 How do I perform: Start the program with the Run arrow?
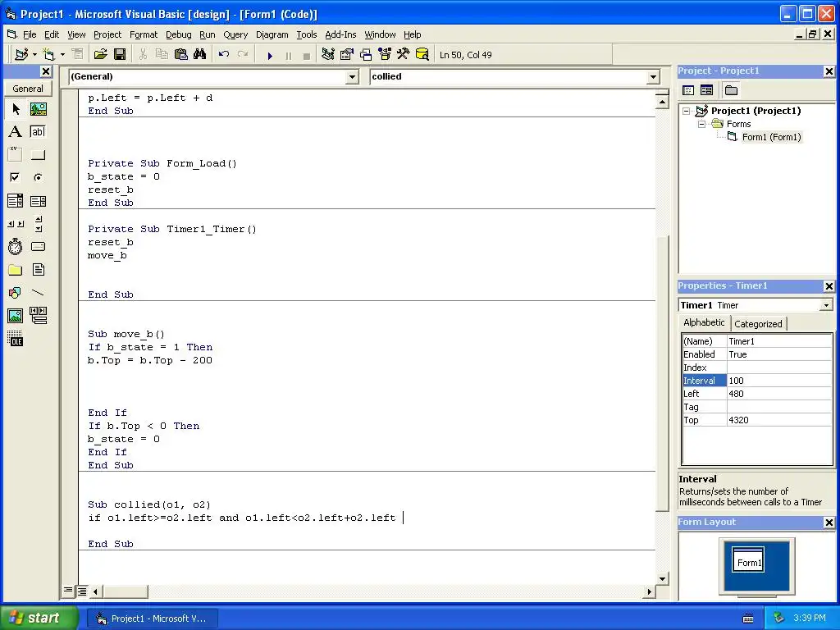click(270, 55)
